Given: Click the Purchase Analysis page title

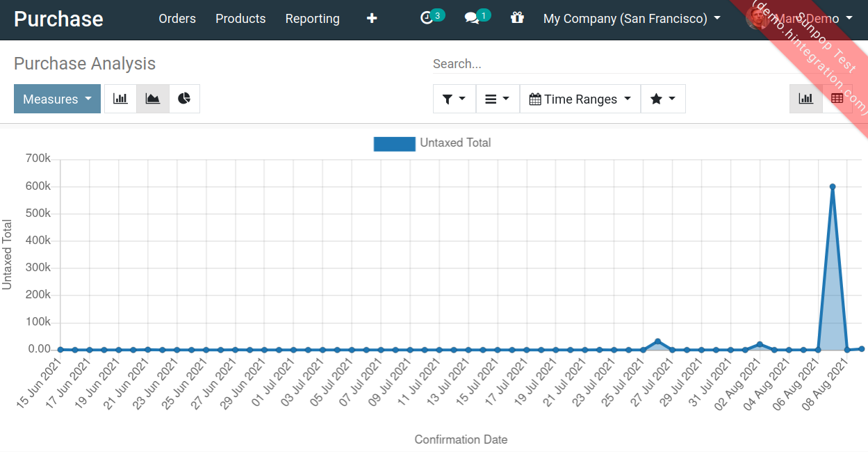Looking at the screenshot, I should coord(85,64).
